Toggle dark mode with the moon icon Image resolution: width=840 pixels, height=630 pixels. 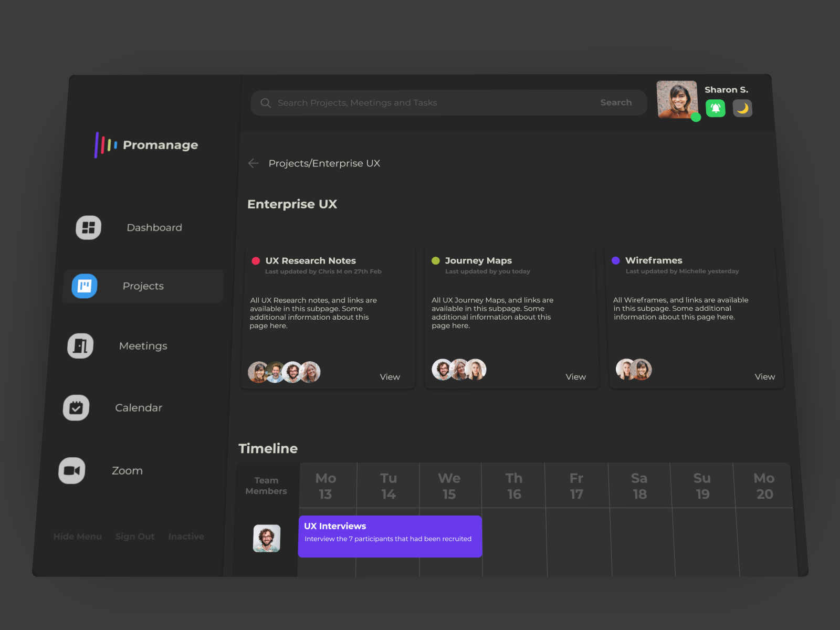click(742, 108)
